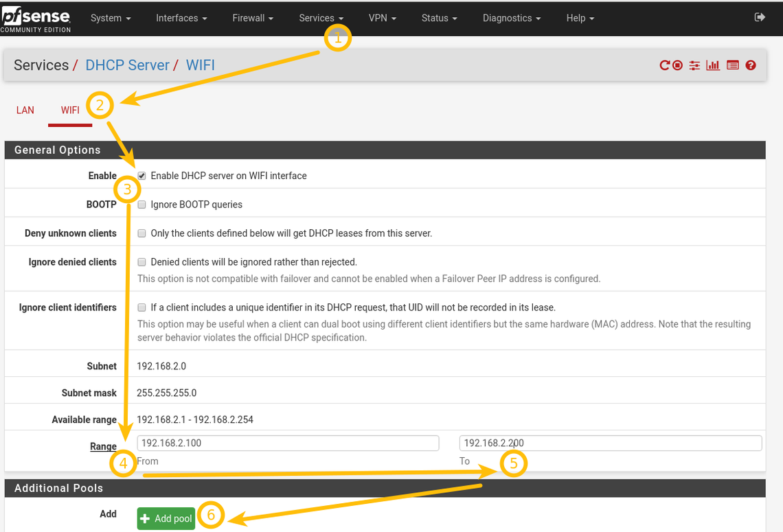Click the Range From address field

coord(288,443)
